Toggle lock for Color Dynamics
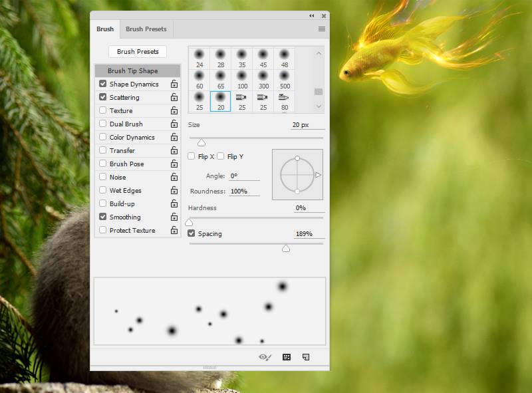The height and width of the screenshot is (393, 532). tap(174, 137)
